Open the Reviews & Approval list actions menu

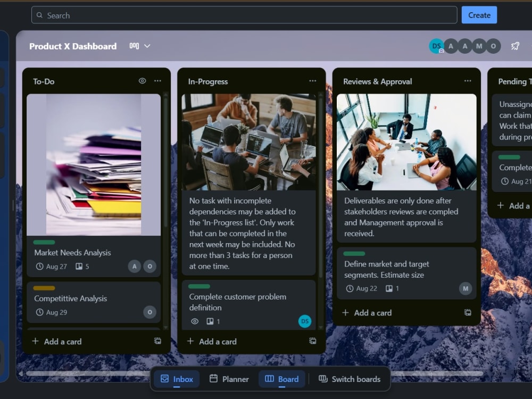[468, 81]
